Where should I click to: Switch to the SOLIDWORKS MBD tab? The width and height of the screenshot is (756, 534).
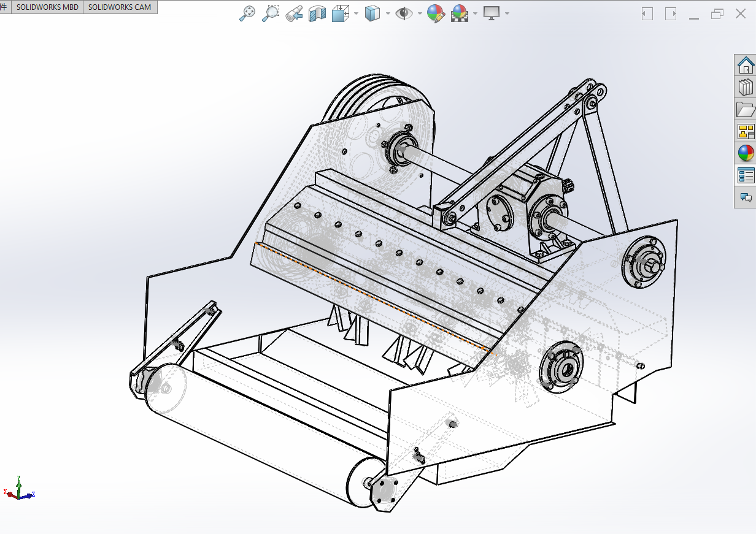tap(47, 7)
